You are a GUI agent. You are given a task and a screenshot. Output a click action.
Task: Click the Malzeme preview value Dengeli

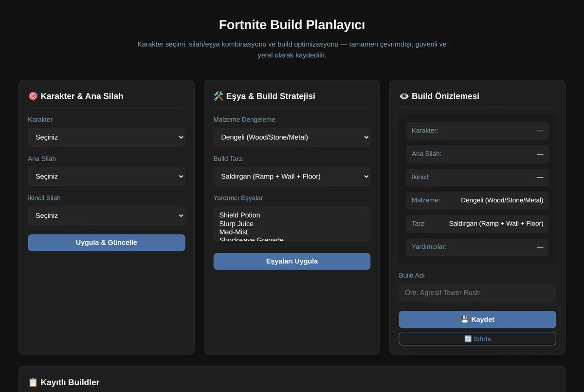502,200
